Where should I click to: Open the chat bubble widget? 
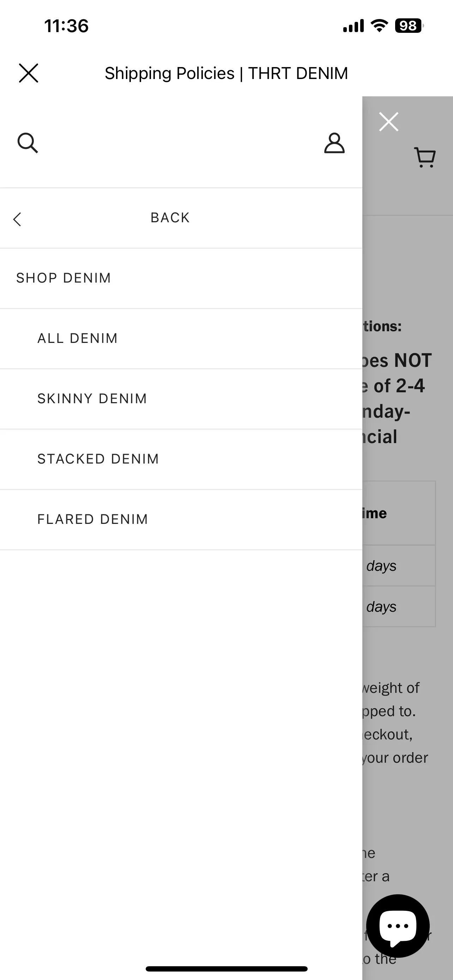click(x=398, y=926)
